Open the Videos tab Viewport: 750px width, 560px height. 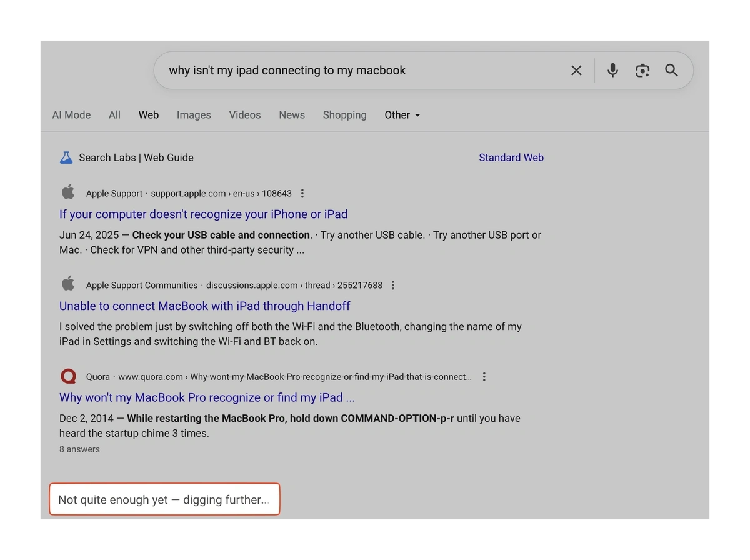(245, 115)
